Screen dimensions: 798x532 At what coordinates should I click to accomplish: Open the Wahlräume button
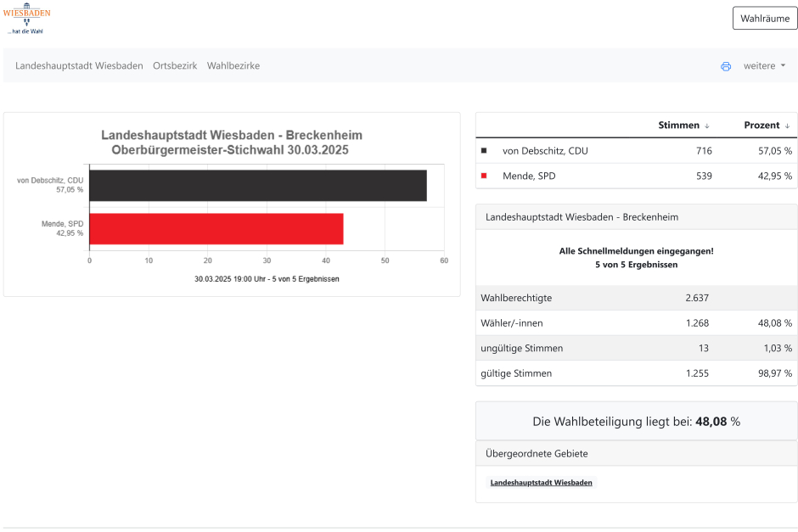coord(765,19)
